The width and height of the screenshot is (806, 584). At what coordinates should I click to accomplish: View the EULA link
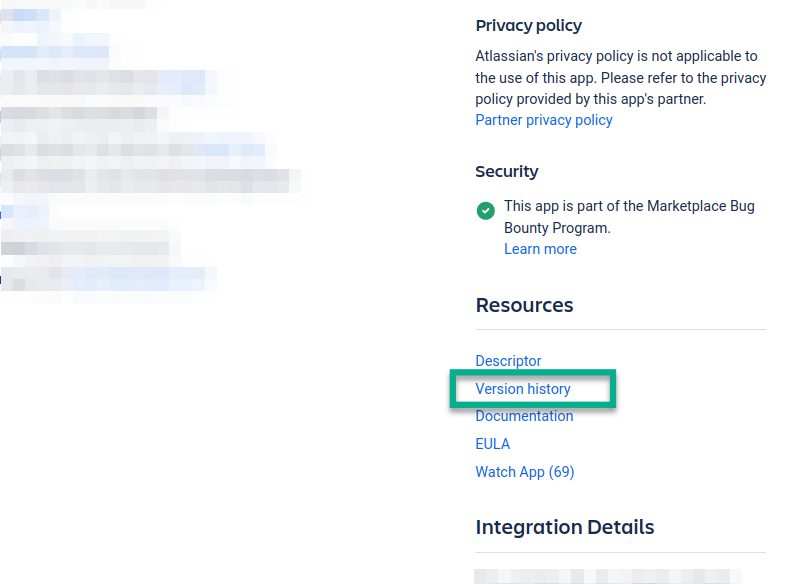click(493, 444)
